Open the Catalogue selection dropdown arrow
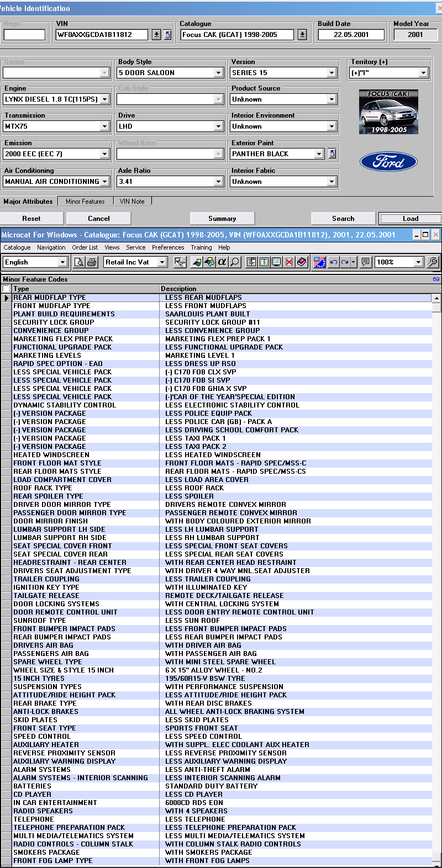Image resolution: width=442 pixels, height=868 pixels. (302, 35)
